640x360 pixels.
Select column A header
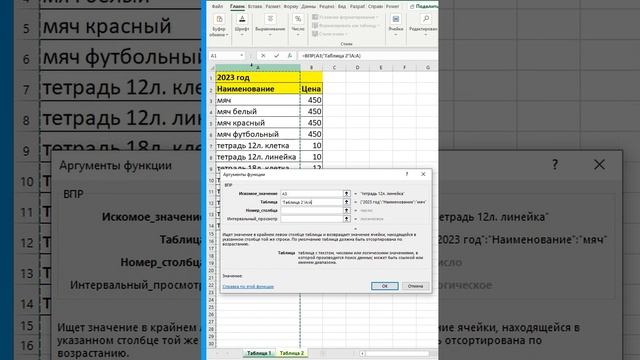click(x=258, y=67)
